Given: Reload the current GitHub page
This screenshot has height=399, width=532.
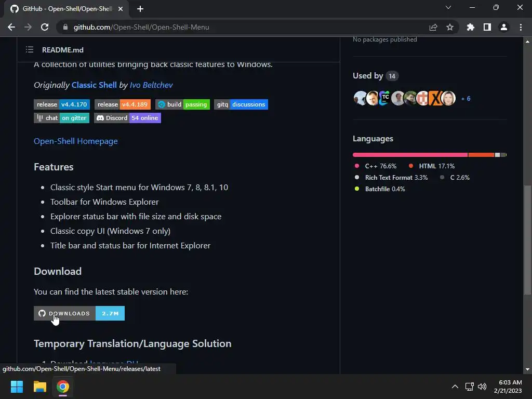Looking at the screenshot, I should coord(45,27).
